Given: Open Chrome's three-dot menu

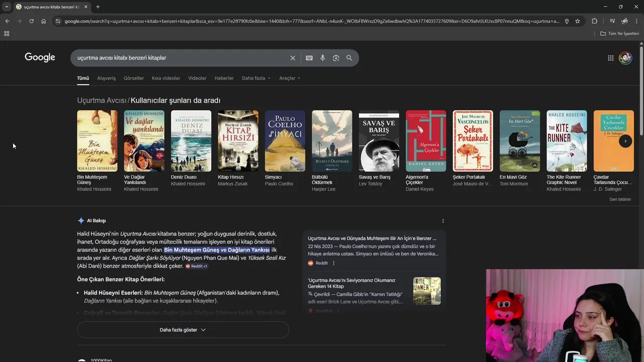Looking at the screenshot, I should [637, 21].
